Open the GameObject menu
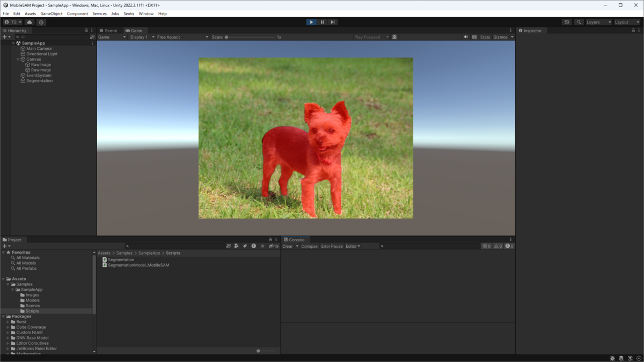 (x=52, y=13)
